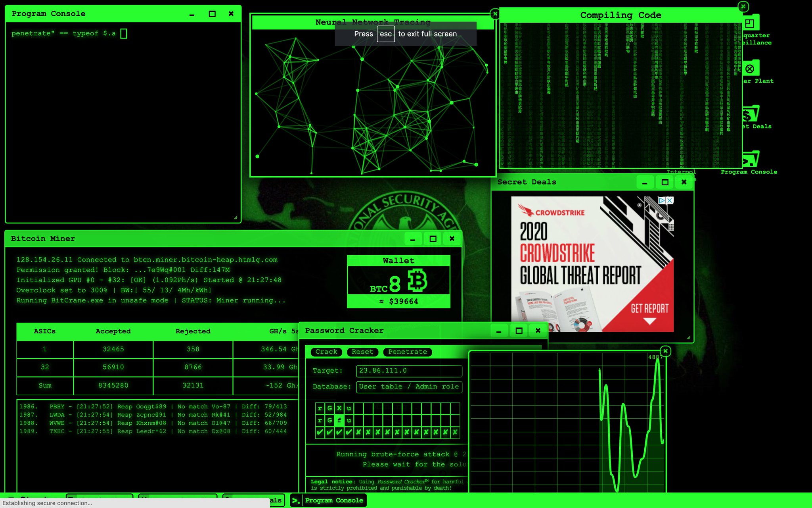Click the Bitcoin symbol in the Wallet
The height and width of the screenshot is (508, 812).
click(417, 280)
